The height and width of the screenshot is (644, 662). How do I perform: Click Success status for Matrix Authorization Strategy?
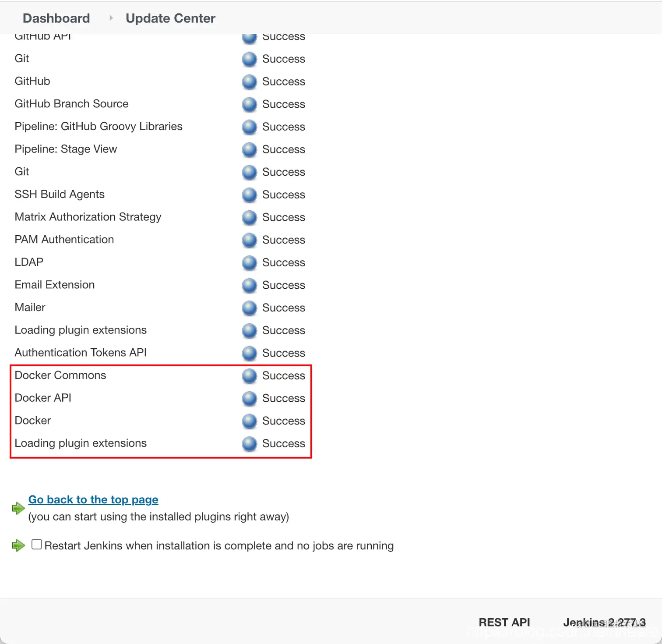[284, 218]
